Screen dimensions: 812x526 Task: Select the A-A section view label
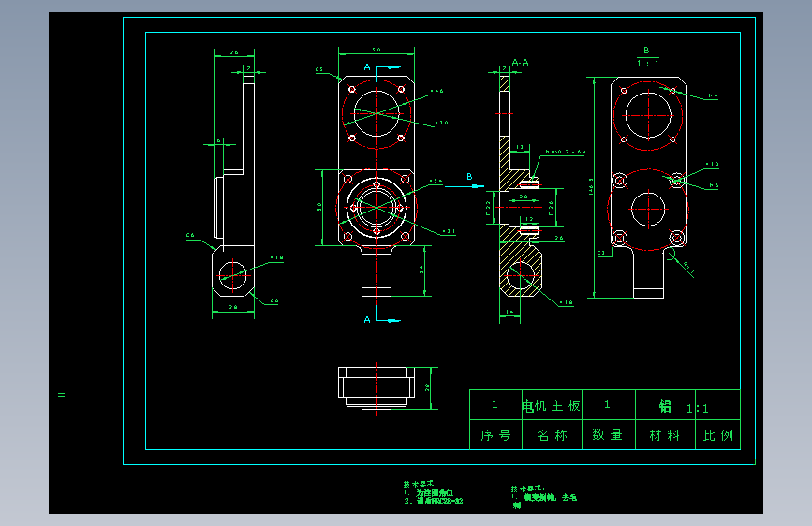pos(520,63)
